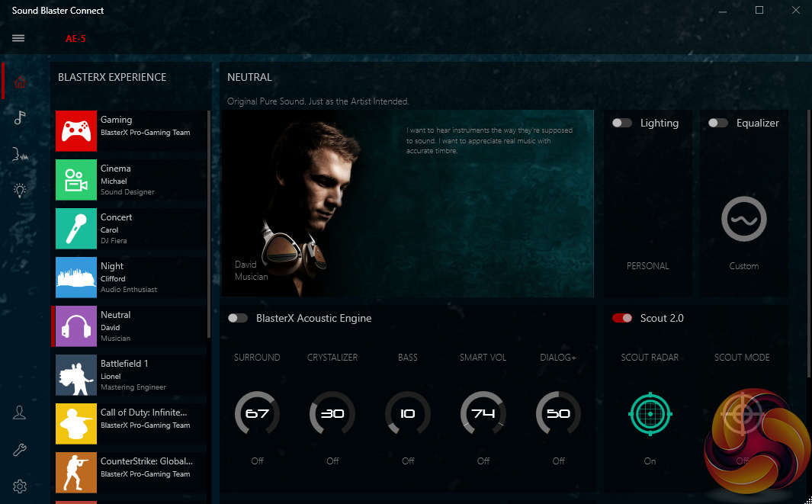The image size is (812, 504).
Task: Click the SCOUT MODE label
Action: click(742, 358)
